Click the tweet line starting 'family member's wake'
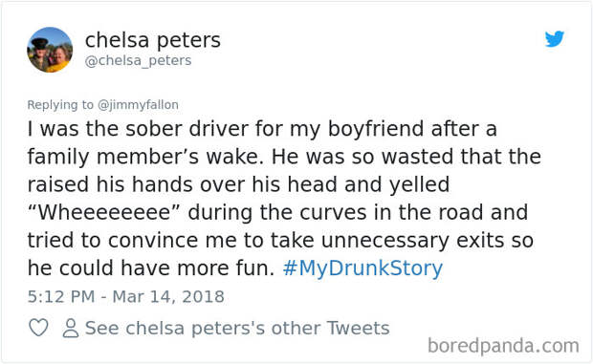The width and height of the screenshot is (593, 364). [284, 157]
